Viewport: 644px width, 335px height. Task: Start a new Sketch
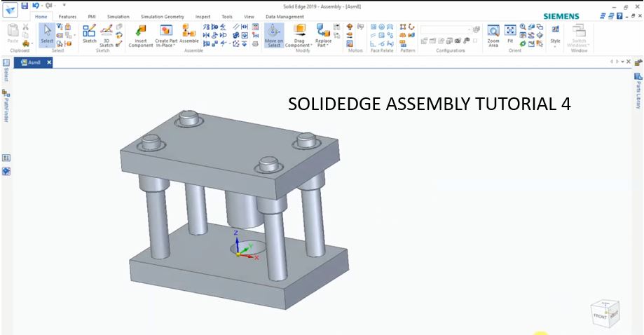point(89,33)
